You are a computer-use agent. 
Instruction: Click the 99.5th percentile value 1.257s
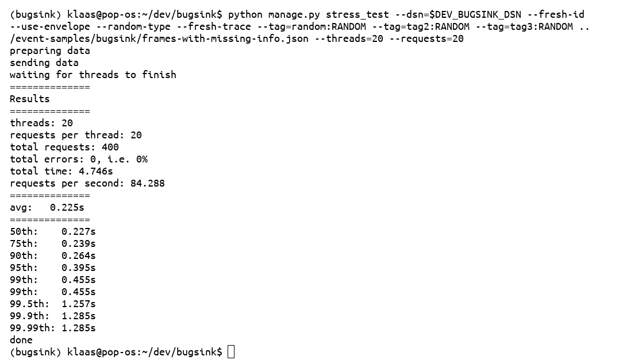tap(79, 304)
